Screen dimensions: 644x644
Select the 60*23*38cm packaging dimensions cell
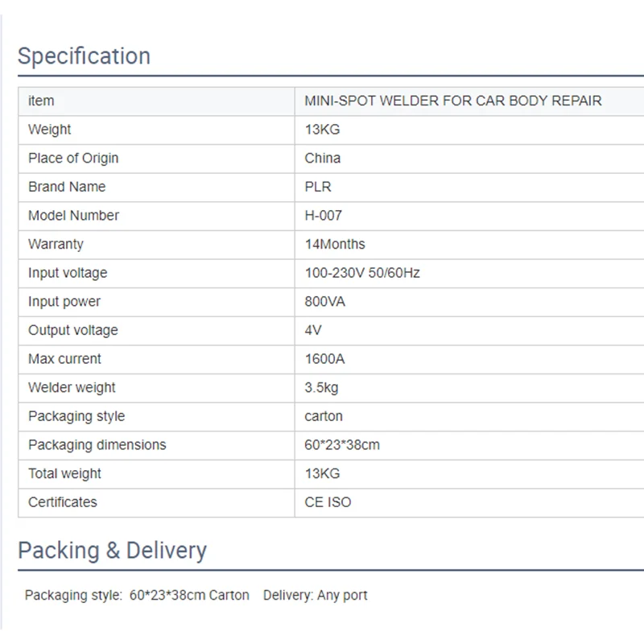(342, 445)
